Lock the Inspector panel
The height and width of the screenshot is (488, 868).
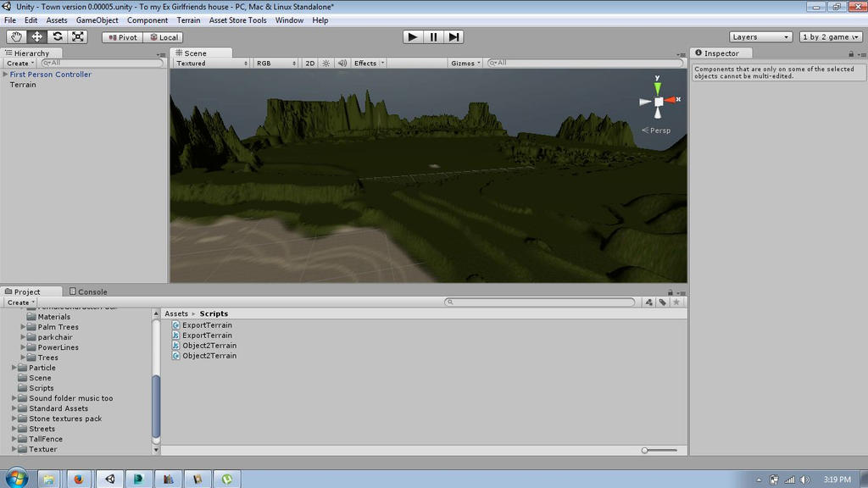[851, 53]
